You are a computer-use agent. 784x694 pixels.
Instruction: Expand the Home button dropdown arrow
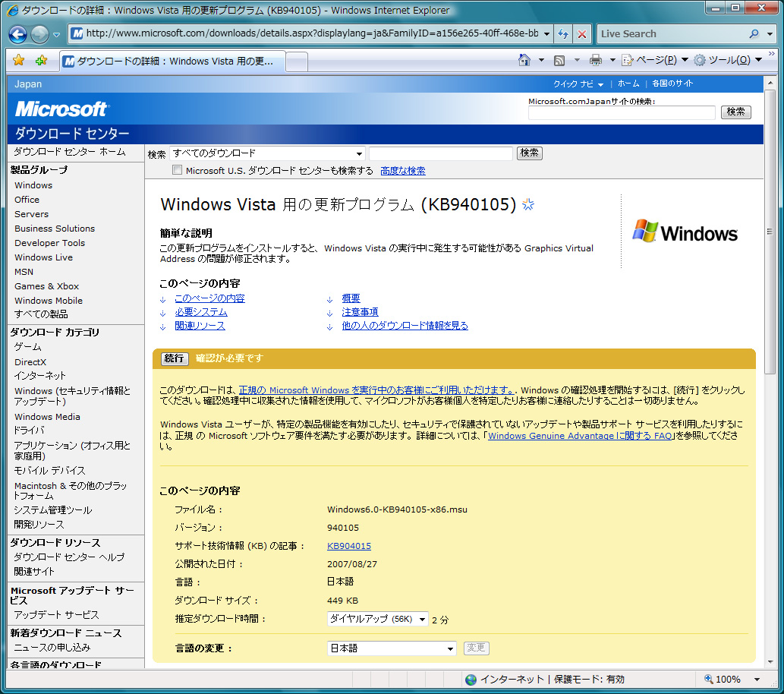click(x=541, y=60)
